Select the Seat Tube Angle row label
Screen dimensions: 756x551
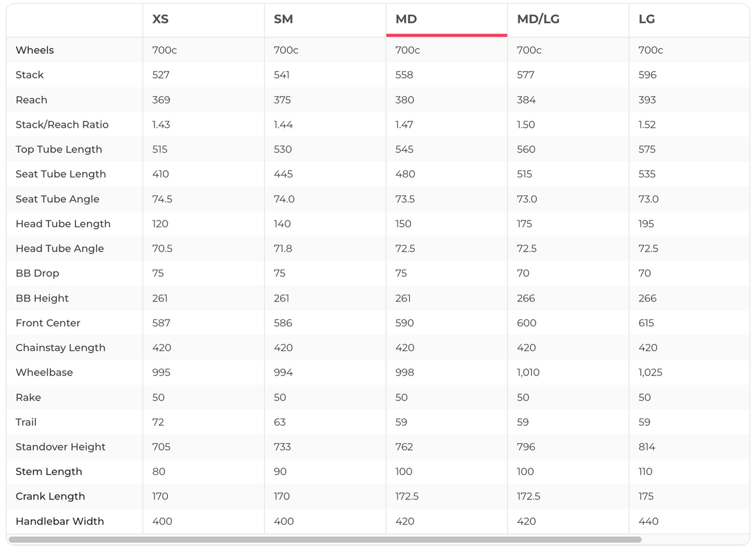57,199
